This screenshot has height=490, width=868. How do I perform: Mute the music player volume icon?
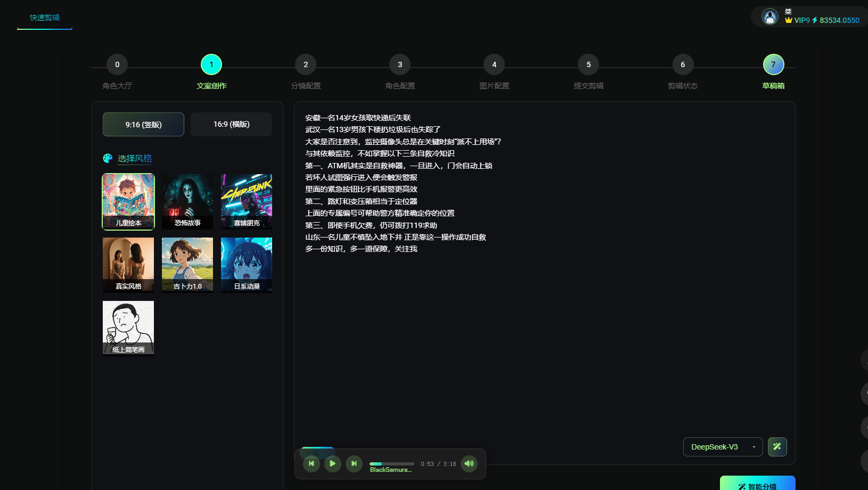[469, 463]
